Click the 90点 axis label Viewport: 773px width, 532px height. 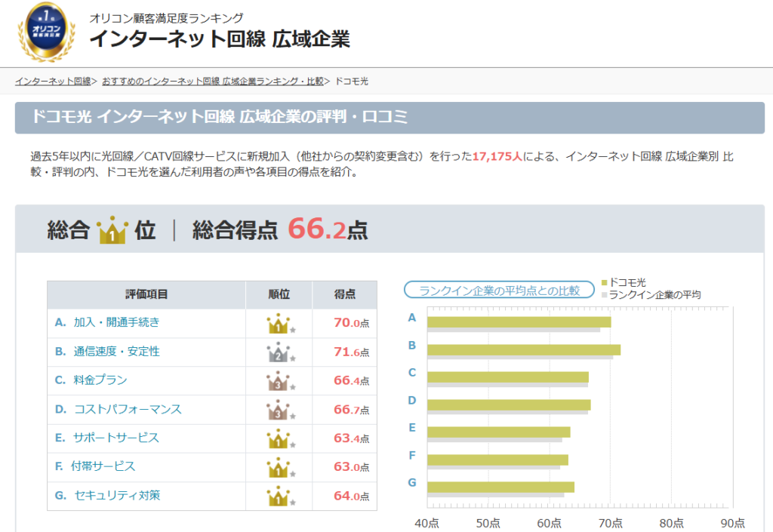coord(732,523)
